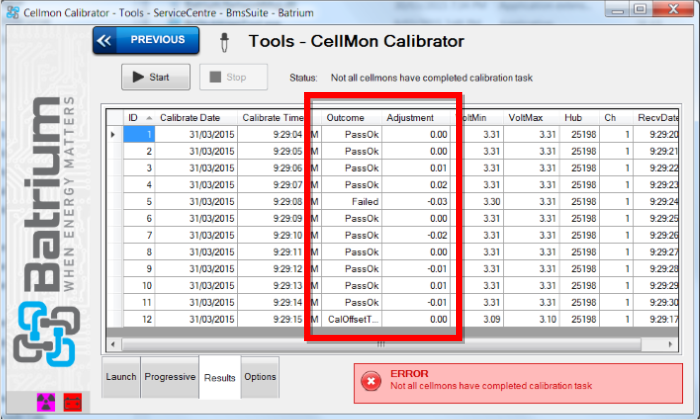Click the PREVIOUS back button
This screenshot has height=420, width=700.
click(146, 40)
